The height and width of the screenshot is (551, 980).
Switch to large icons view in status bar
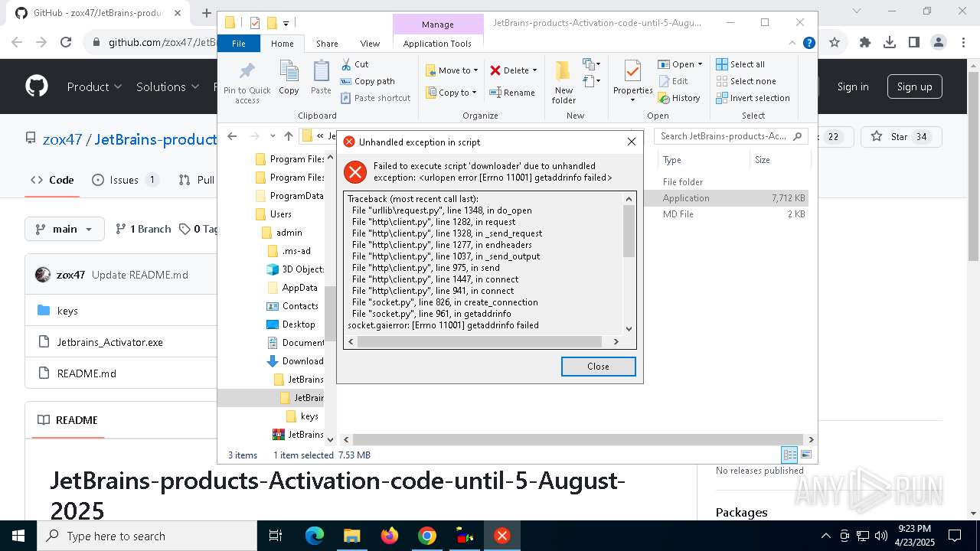pos(805,455)
